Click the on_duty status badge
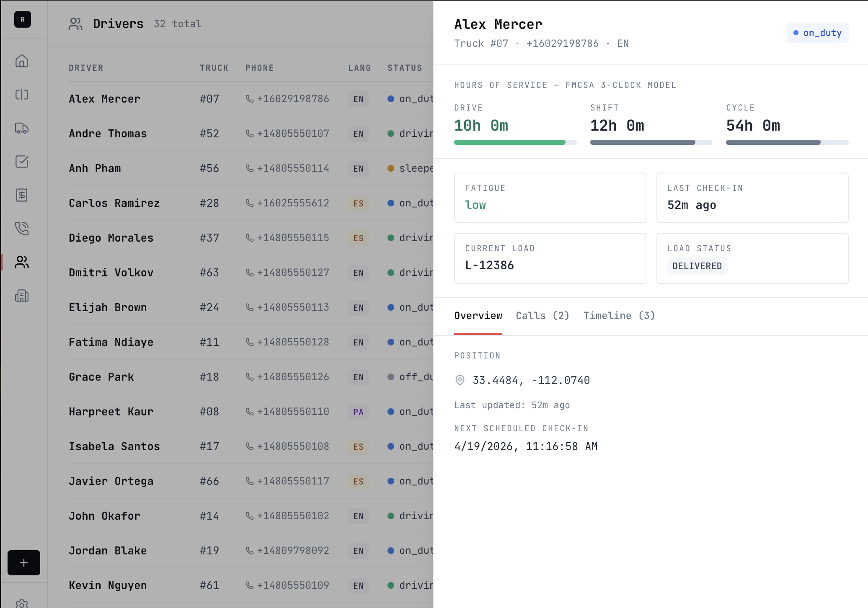Screen dimensions: 868x608 point(817,33)
